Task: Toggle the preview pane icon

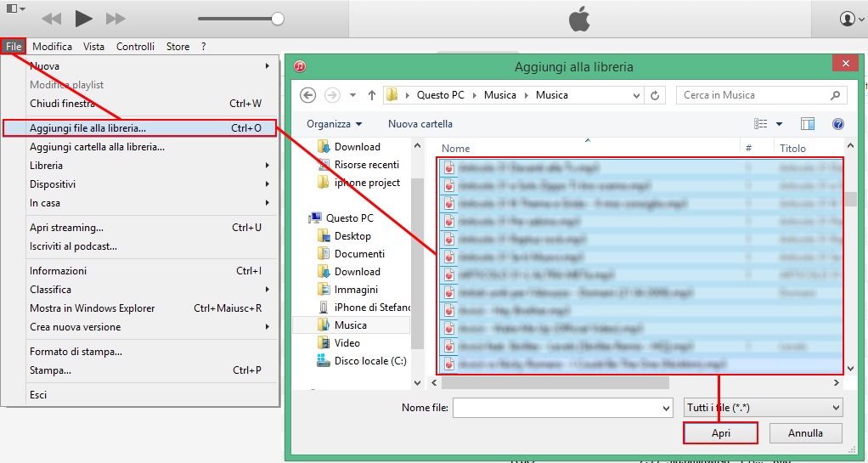Action: [808, 124]
